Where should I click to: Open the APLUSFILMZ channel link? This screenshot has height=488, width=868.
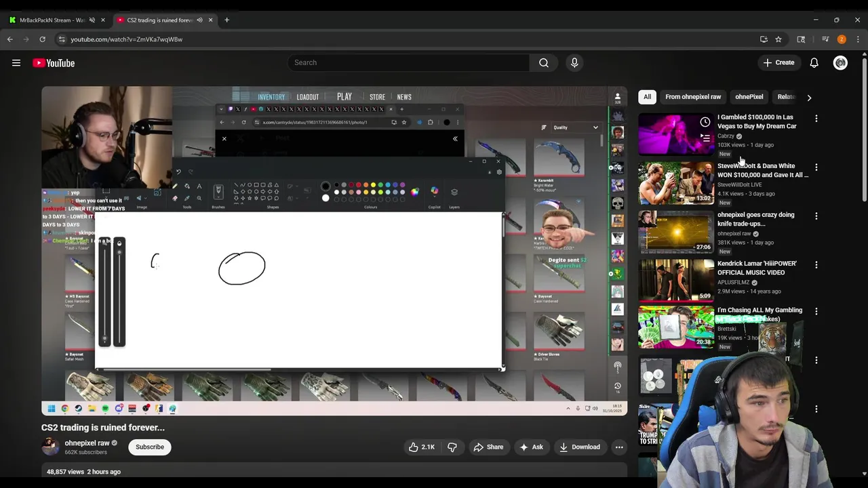click(733, 283)
